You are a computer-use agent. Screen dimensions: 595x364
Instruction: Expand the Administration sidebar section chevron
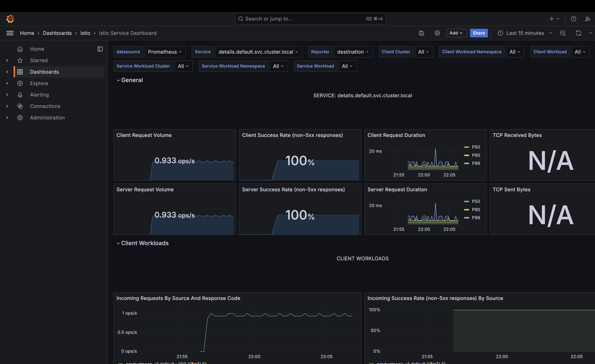pos(7,118)
